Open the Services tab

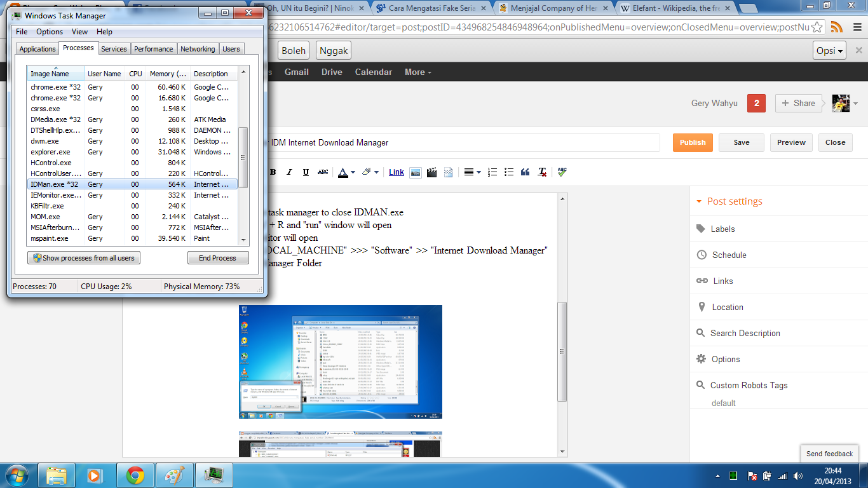(x=114, y=49)
